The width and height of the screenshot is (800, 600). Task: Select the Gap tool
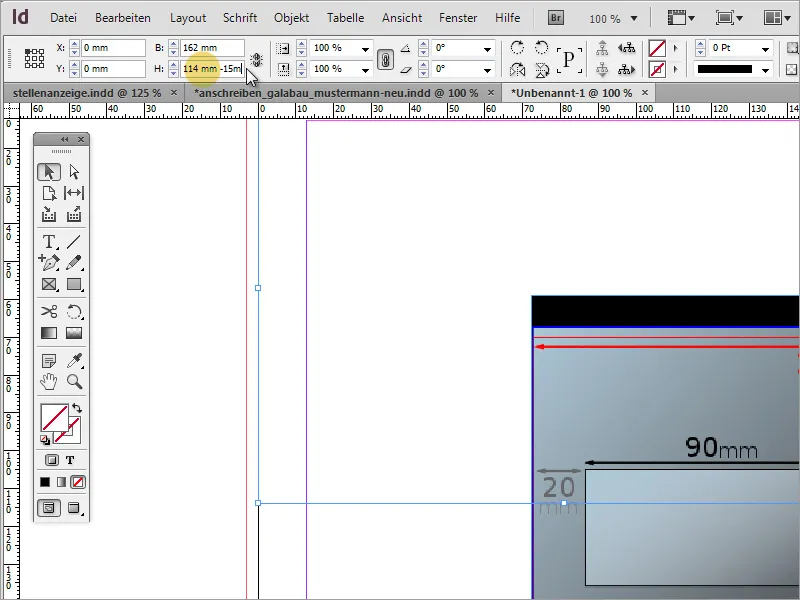74,193
